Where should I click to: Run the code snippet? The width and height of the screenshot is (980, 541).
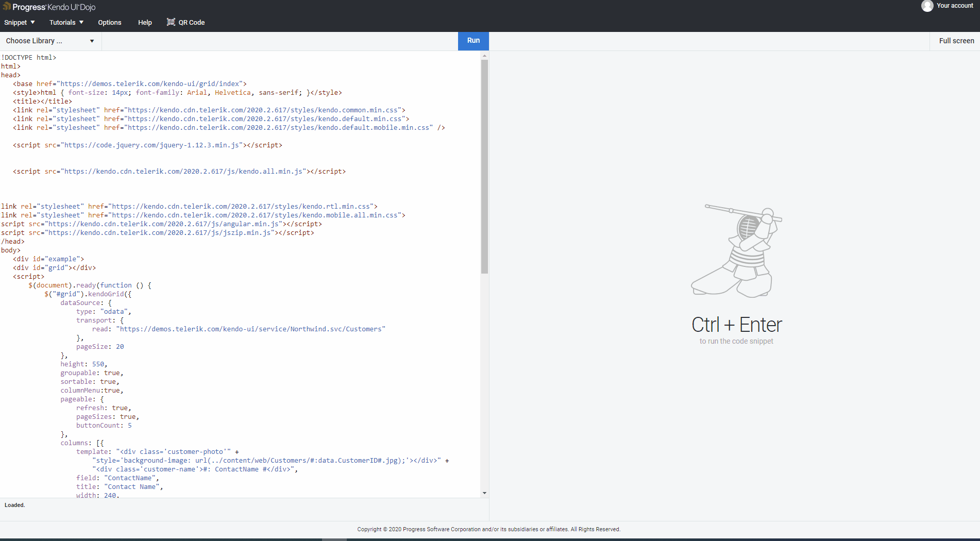pos(474,41)
